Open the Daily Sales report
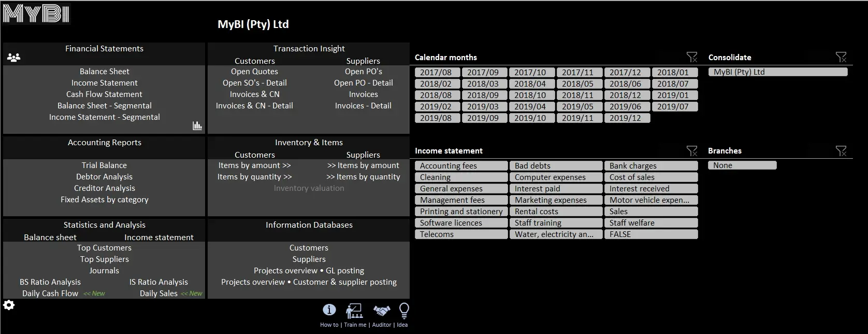This screenshot has height=334, width=868. (x=159, y=294)
